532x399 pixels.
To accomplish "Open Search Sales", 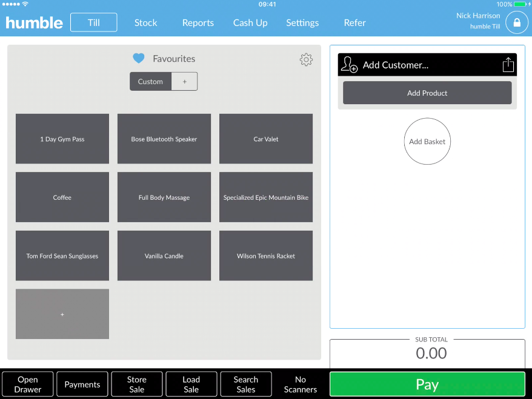I will [x=246, y=384].
